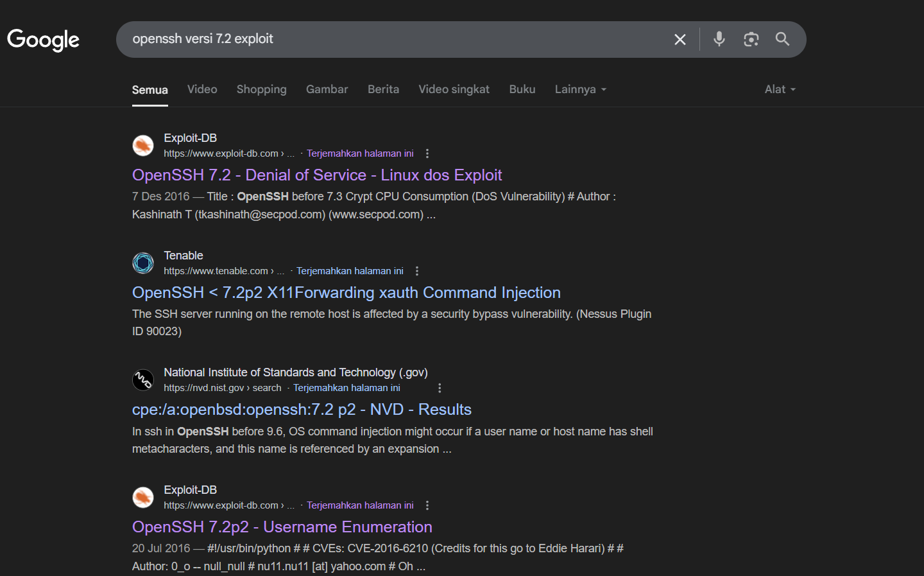Open more options for first Exploit-DB result
Image resolution: width=924 pixels, height=576 pixels.
click(x=427, y=153)
